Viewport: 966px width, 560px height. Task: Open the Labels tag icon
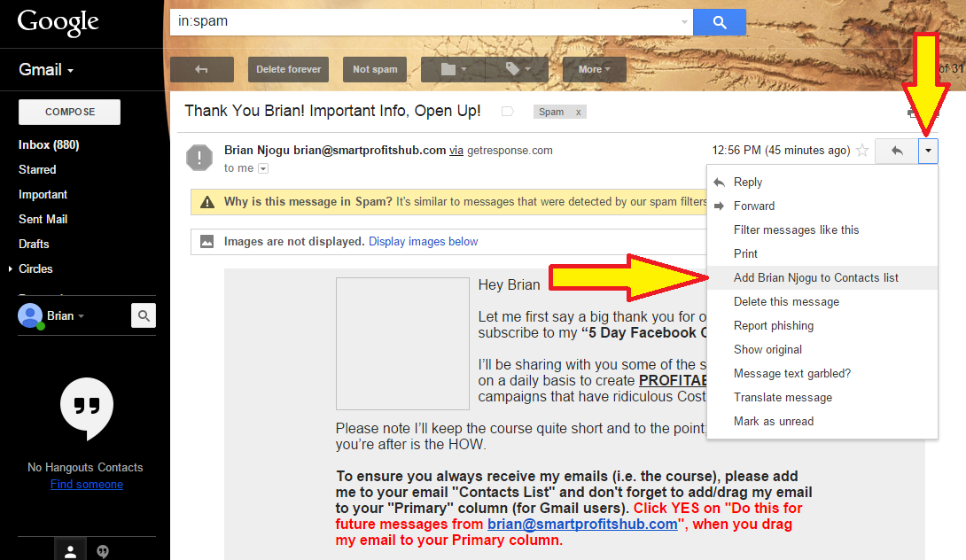point(518,70)
